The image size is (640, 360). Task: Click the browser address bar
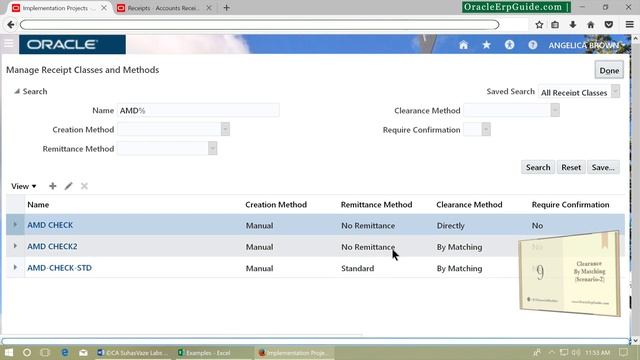point(259,24)
